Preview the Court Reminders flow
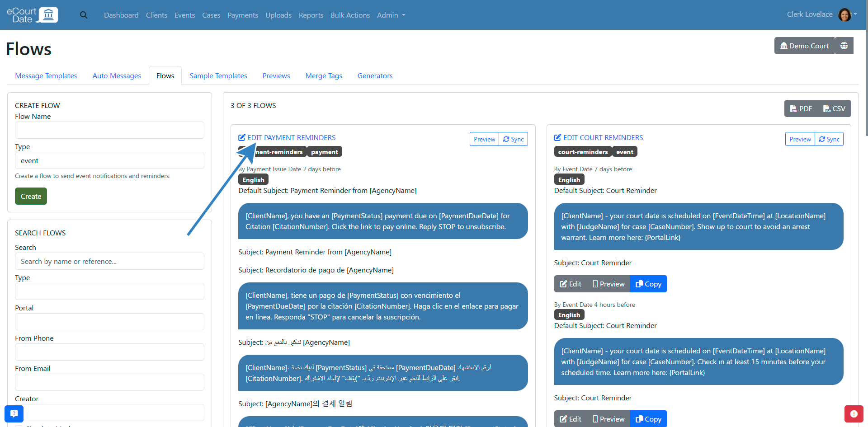Image resolution: width=868 pixels, height=427 pixels. [x=800, y=139]
